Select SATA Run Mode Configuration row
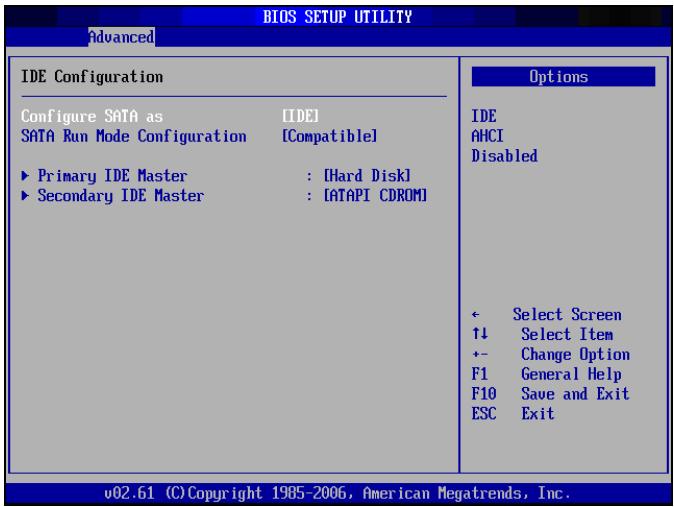 [134, 136]
